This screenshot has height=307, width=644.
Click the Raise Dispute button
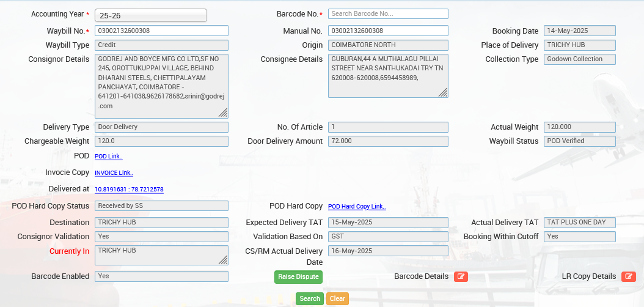[298, 276]
